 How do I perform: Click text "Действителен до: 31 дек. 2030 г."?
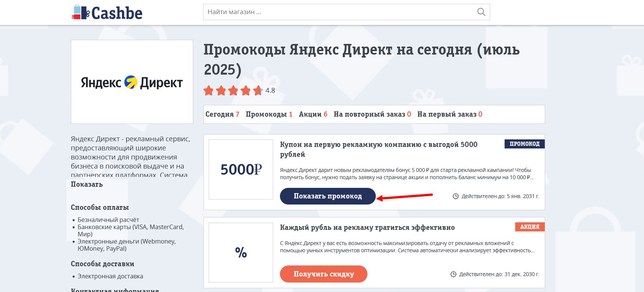499,274
